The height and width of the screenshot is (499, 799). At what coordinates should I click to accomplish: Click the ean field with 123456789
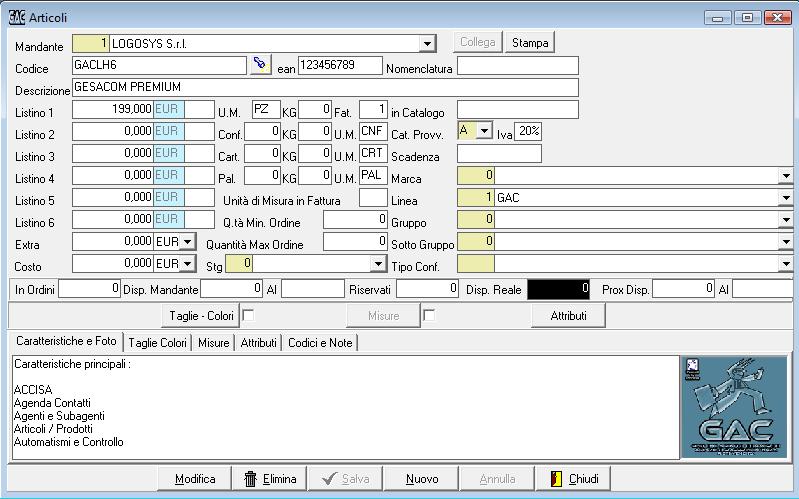click(x=340, y=65)
